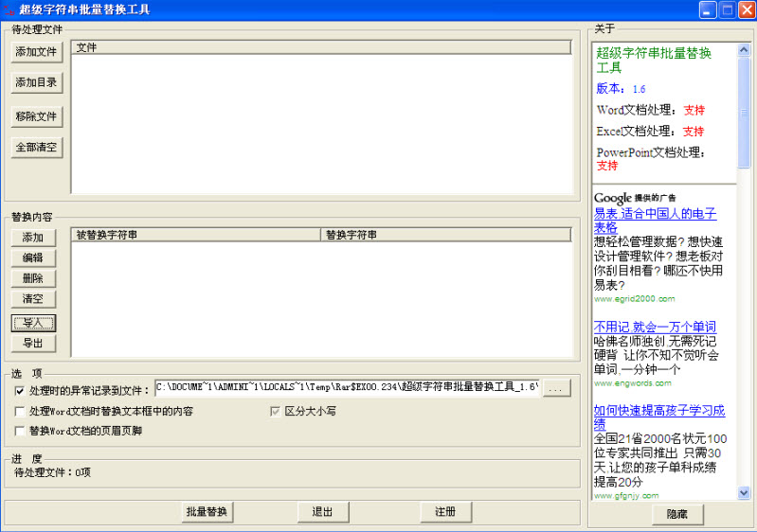Click the 导入 (import) button

(x=33, y=323)
